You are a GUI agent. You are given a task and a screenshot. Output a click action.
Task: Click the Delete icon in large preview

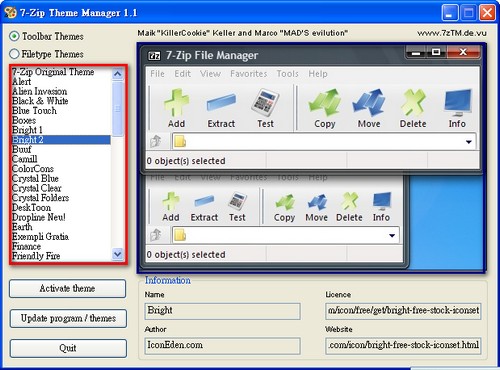coord(413,102)
